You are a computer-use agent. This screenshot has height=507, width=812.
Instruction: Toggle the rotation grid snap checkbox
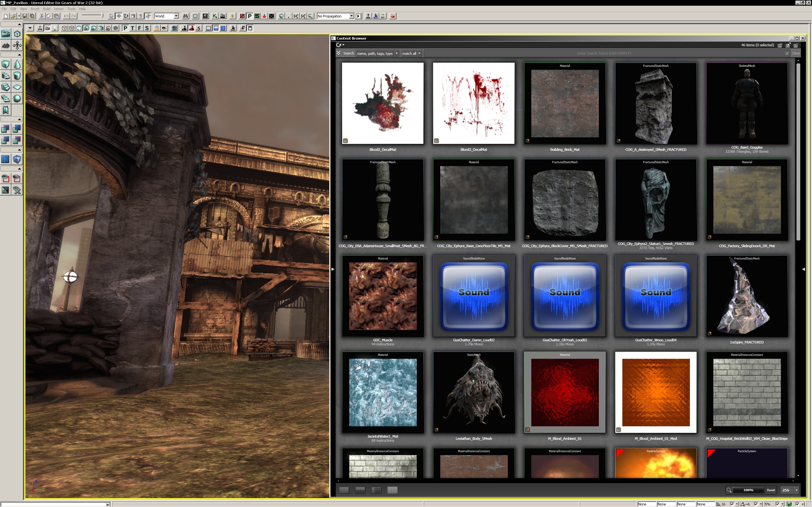[x=756, y=504]
